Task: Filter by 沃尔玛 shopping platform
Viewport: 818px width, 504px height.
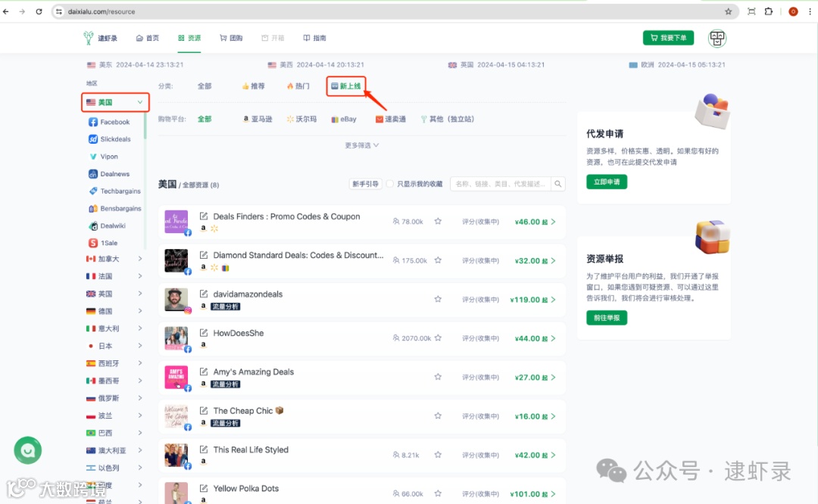Action: tap(301, 120)
